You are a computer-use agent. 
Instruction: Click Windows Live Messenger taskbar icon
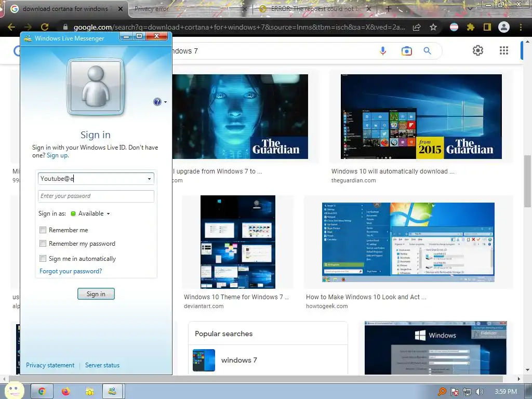click(112, 392)
